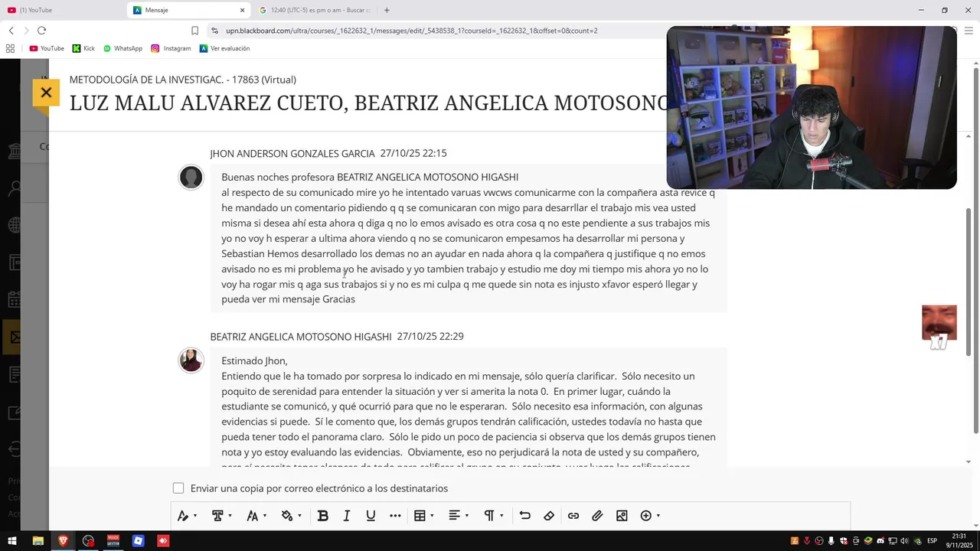Reload the Blackboard page
The image size is (980, 551).
point(41,31)
